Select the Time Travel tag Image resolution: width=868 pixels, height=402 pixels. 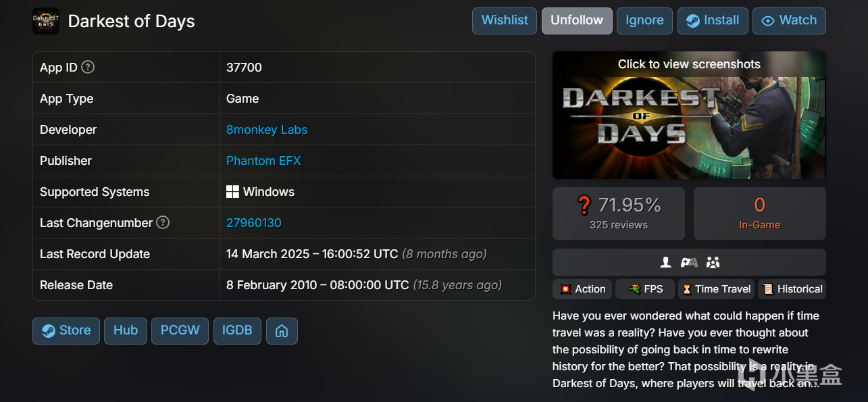[x=716, y=289]
